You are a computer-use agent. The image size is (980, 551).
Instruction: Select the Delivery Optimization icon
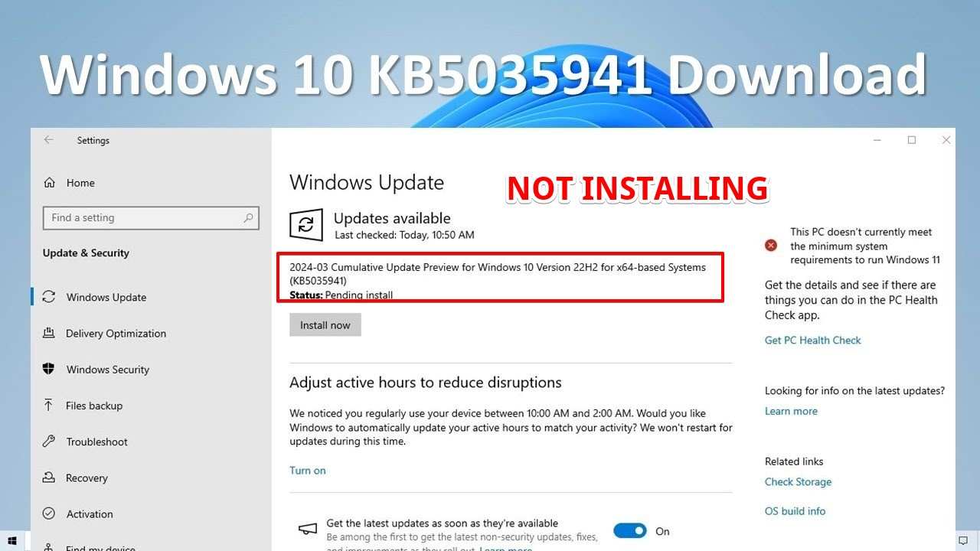coord(49,333)
